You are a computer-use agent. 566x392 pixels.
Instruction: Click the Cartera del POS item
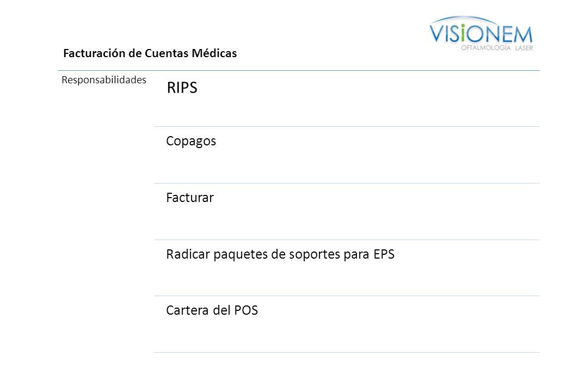(x=212, y=310)
